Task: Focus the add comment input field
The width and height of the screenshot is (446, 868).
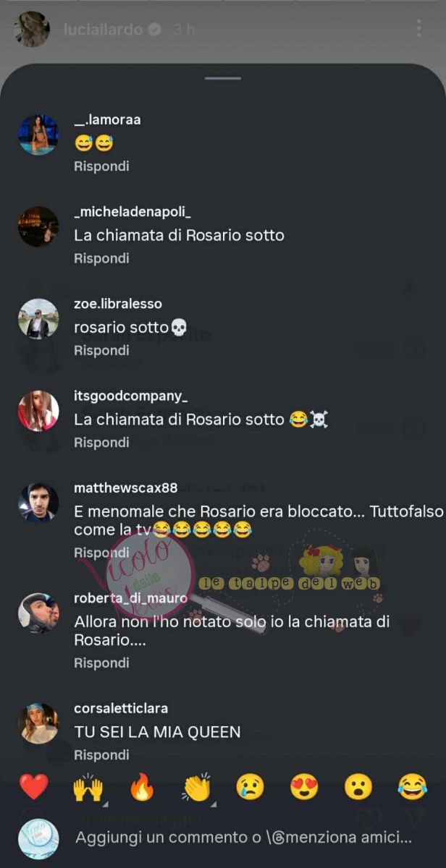Action: pos(244,838)
